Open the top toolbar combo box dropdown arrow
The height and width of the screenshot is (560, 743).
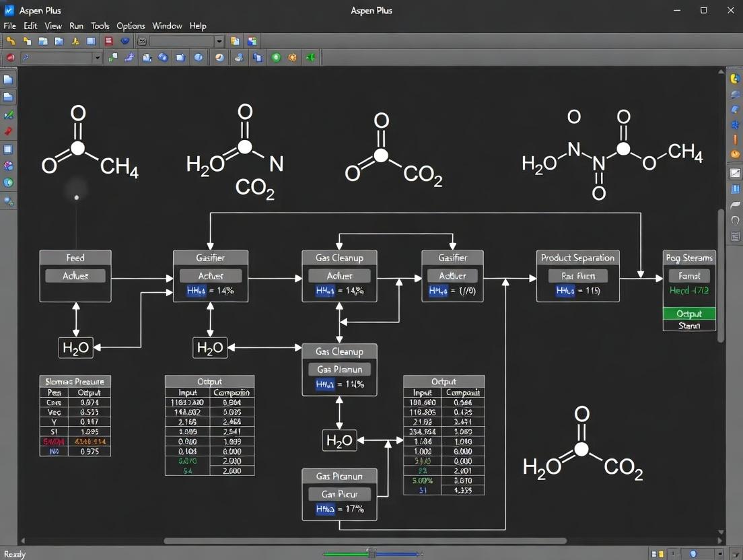click(219, 41)
